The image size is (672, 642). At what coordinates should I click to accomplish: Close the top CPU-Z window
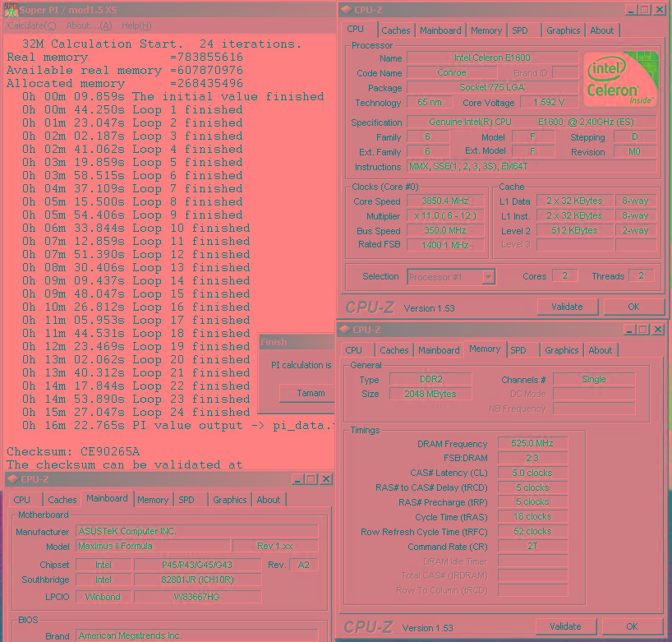(659, 10)
